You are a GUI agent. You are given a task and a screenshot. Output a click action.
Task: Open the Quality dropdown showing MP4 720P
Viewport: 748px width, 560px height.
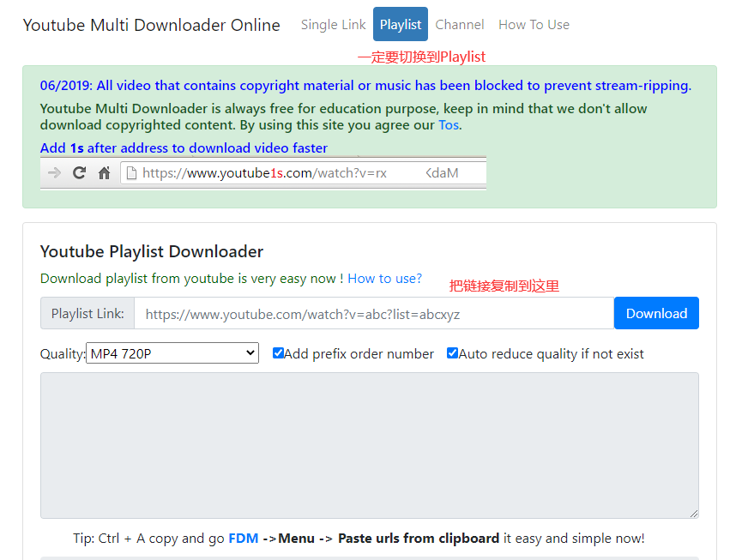tap(172, 353)
